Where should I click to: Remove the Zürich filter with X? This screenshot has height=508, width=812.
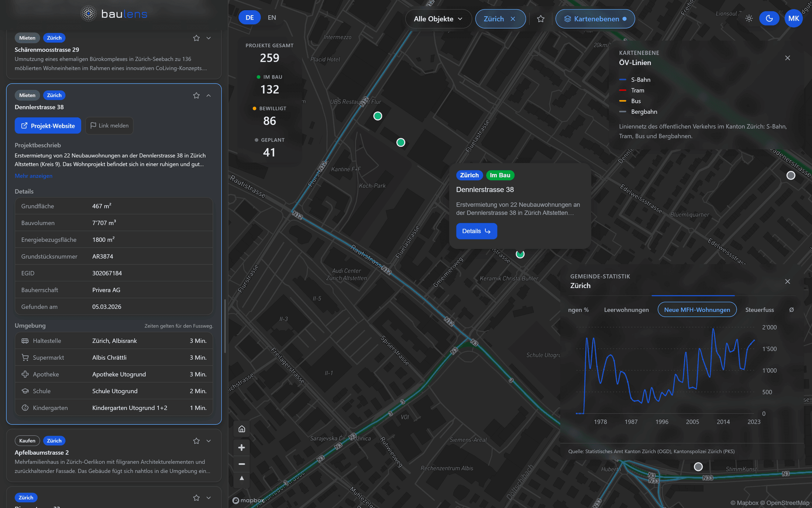(513, 19)
